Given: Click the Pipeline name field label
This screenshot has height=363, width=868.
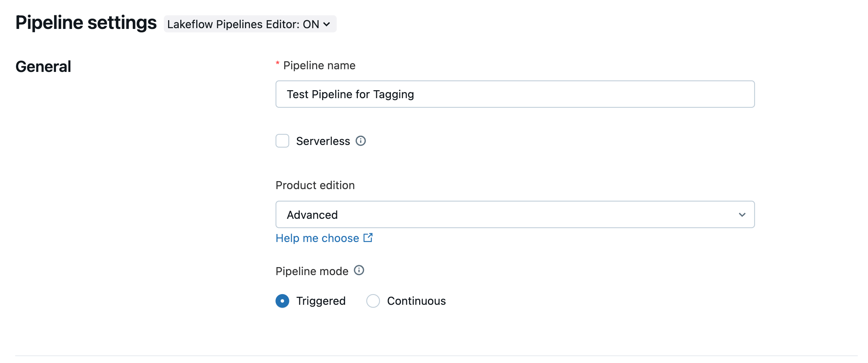Looking at the screenshot, I should (x=319, y=65).
